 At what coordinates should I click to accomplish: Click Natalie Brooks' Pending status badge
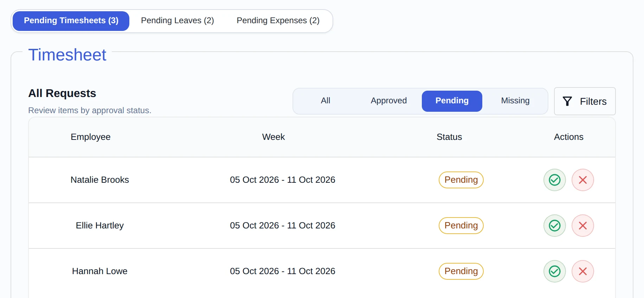click(x=461, y=180)
